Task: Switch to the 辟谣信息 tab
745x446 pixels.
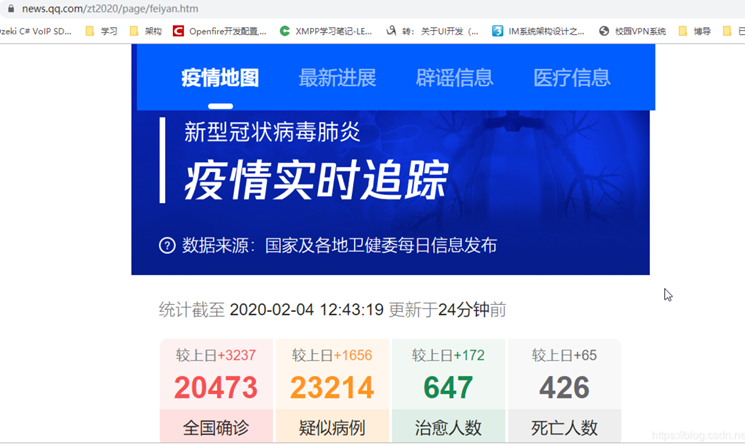Action: [x=455, y=78]
